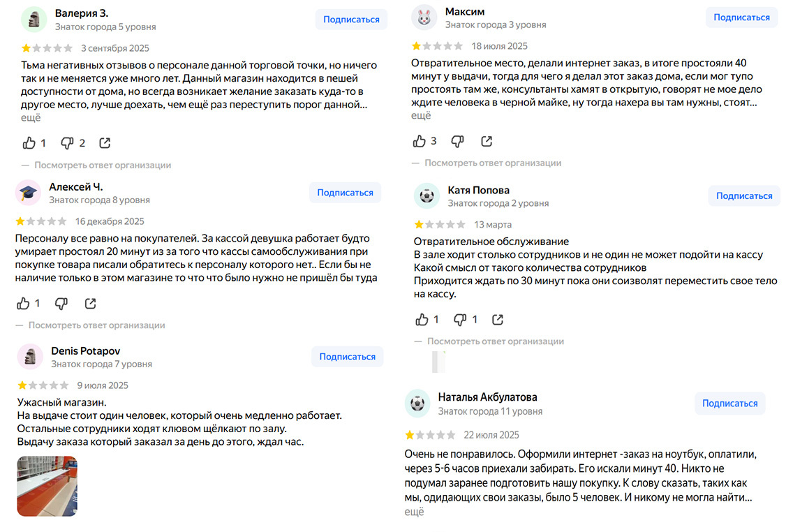Share Валерия З.'s review via share icon
Screen dimensions: 786x532
click(x=104, y=143)
